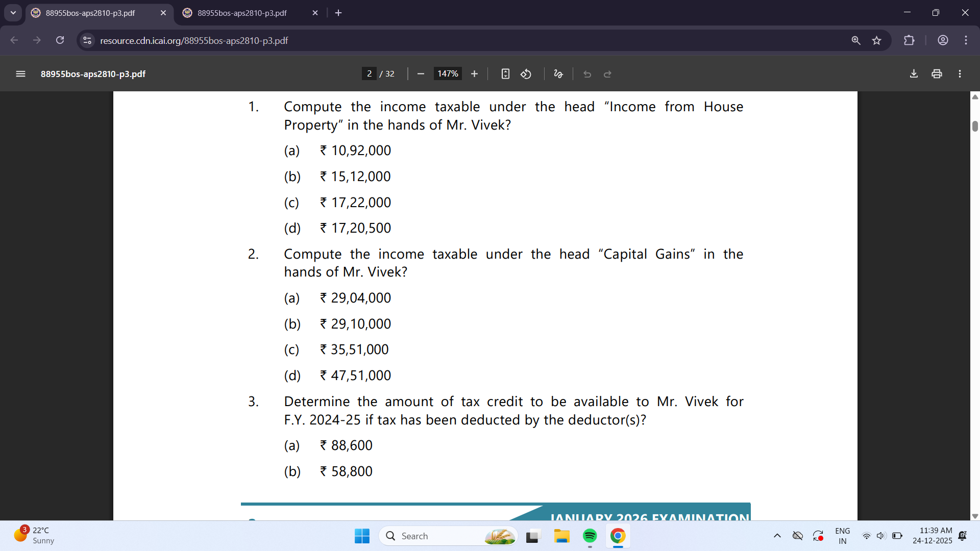Print the PDF document

937,74
